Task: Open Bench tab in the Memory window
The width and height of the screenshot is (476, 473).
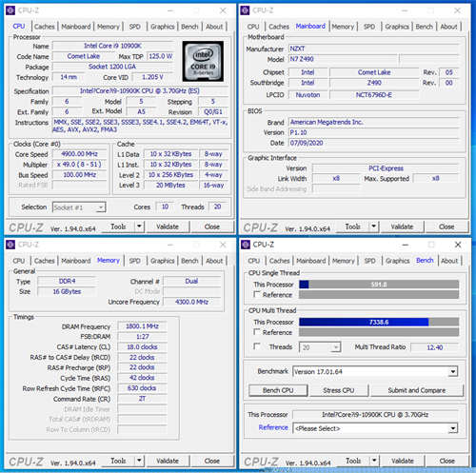Action: (x=189, y=261)
